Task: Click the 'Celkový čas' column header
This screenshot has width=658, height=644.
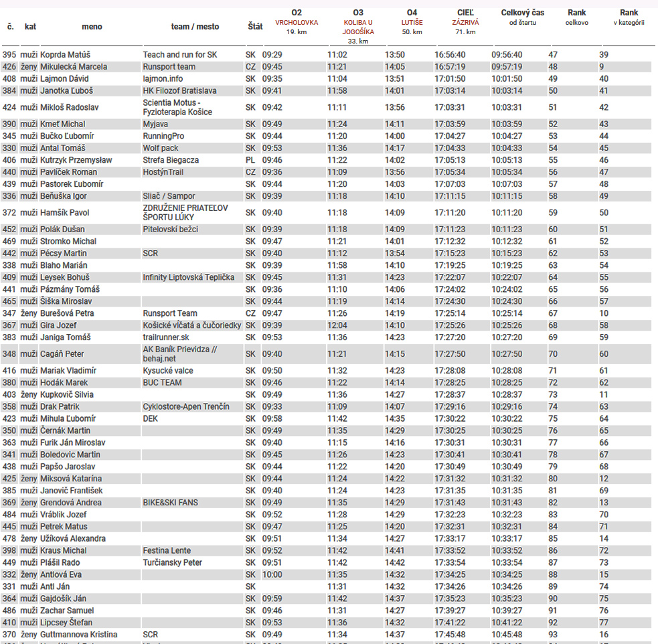Action: pyautogui.click(x=523, y=17)
